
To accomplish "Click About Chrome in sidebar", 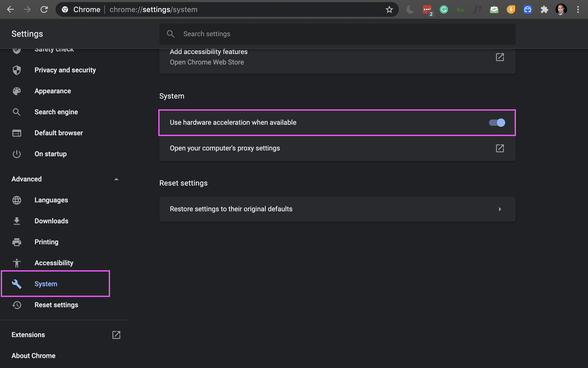I will point(34,356).
